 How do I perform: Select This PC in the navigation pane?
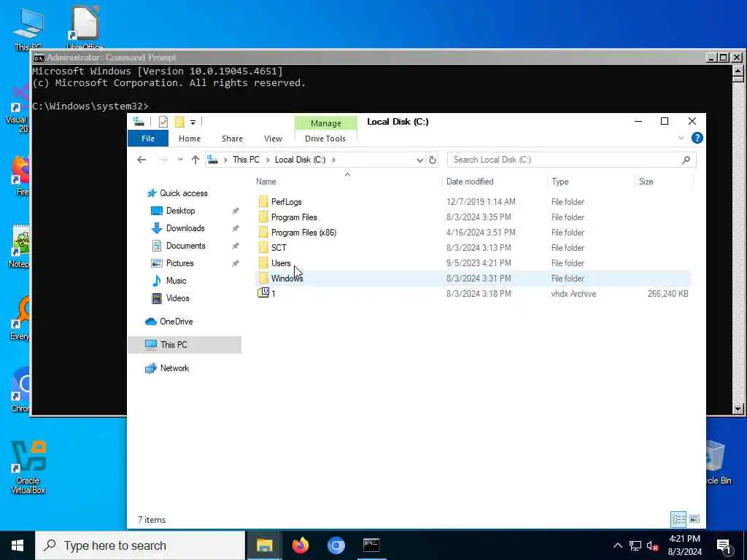pos(174,344)
